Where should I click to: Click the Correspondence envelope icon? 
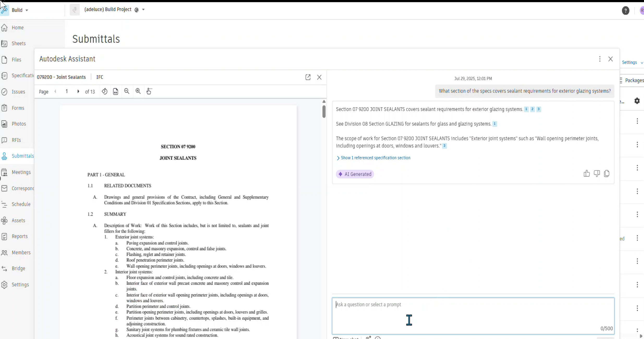[x=4, y=188]
